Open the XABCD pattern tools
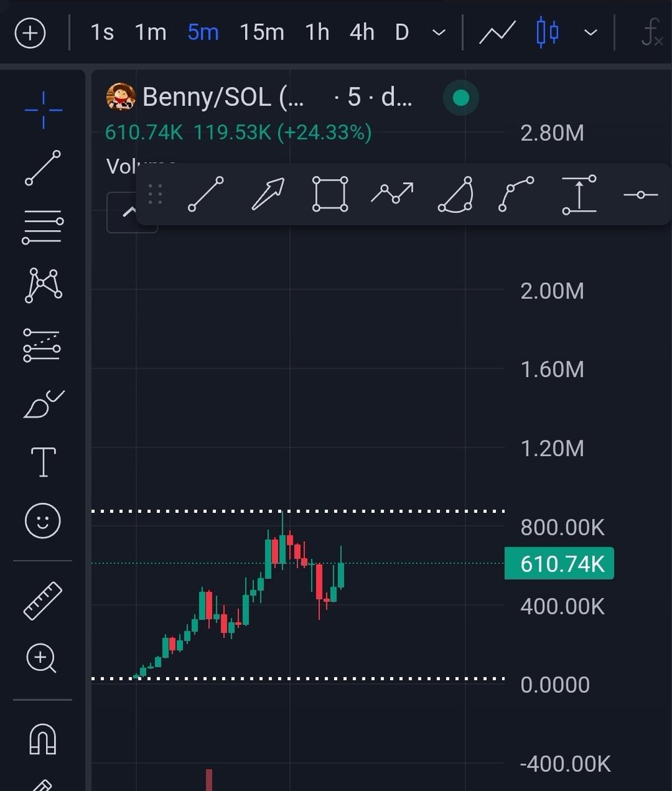This screenshot has height=791, width=672. (x=43, y=285)
